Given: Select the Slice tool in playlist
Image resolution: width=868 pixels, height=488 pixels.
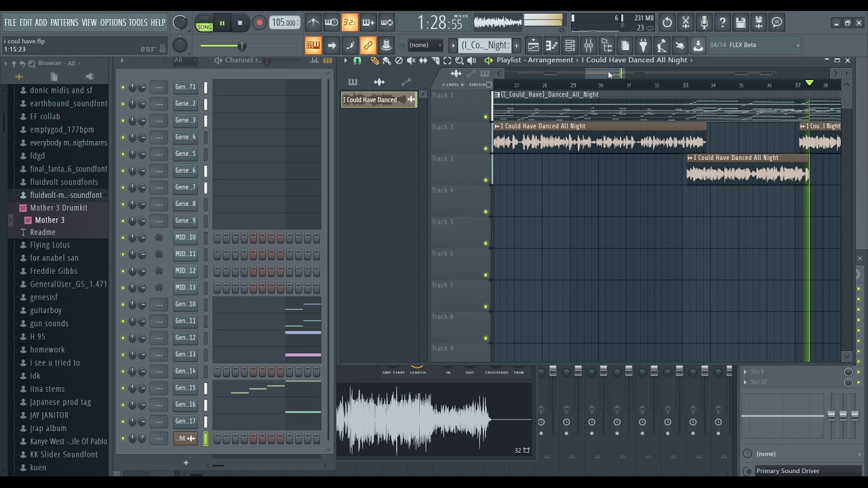Looking at the screenshot, I should click(x=435, y=60).
